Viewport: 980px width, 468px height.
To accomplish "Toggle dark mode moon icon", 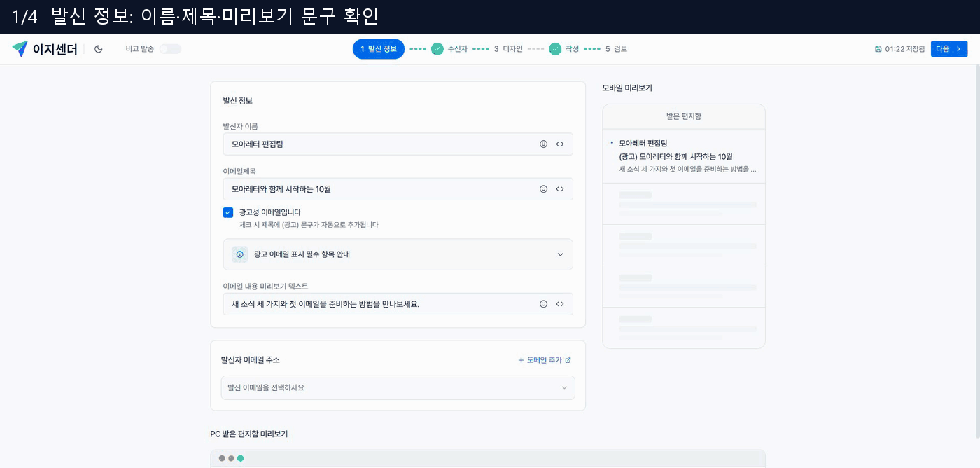I will [99, 49].
